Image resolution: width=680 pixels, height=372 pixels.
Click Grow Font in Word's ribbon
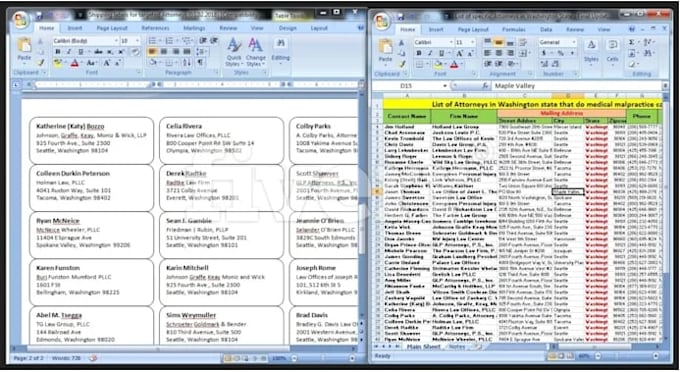pos(106,63)
